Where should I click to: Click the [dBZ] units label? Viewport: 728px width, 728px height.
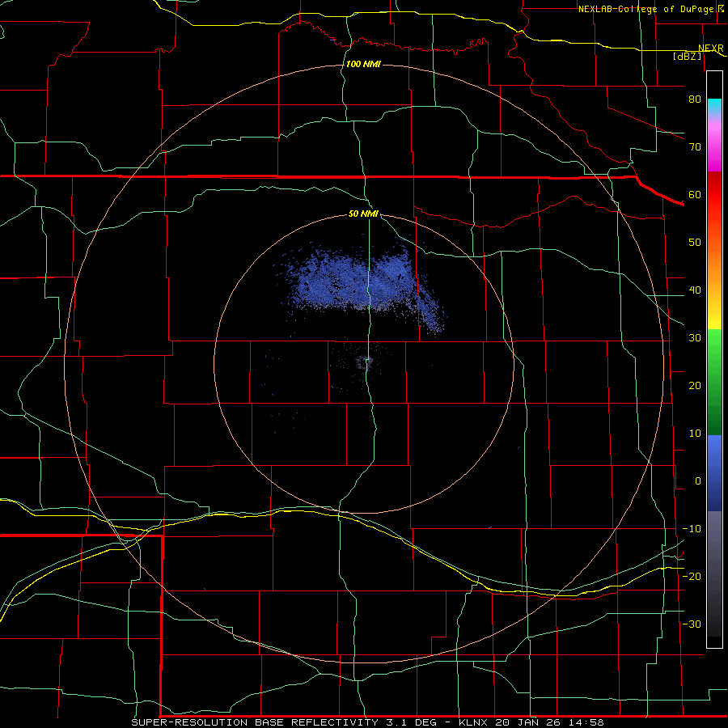click(687, 56)
